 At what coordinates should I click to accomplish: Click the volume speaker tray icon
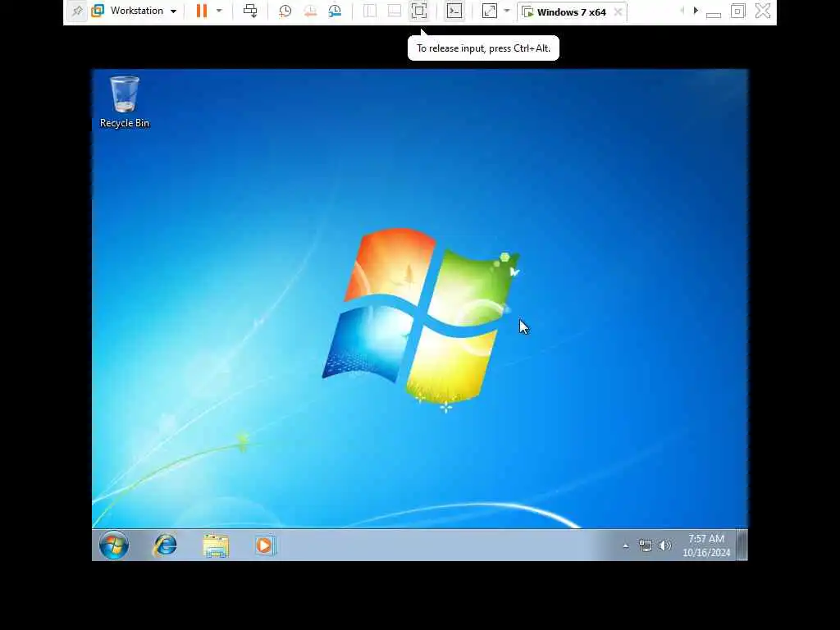point(664,546)
